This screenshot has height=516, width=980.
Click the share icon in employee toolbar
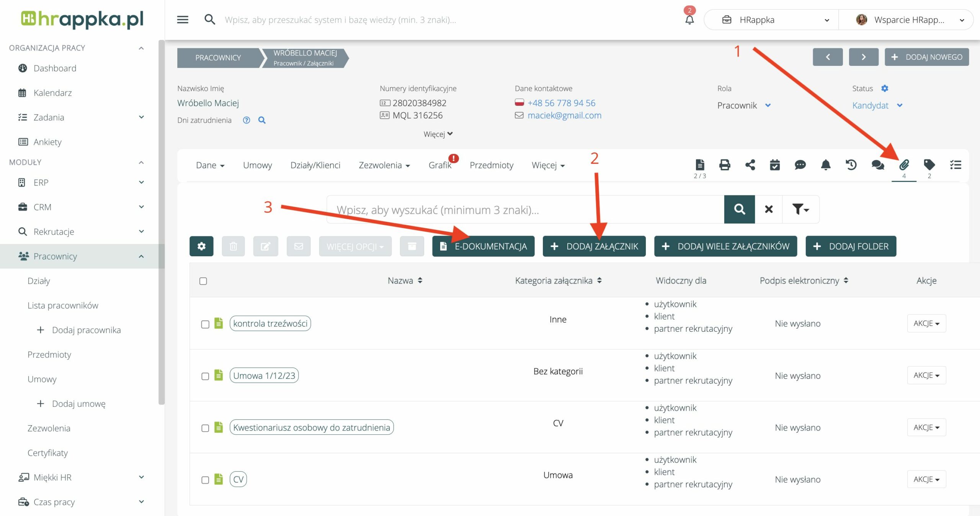[750, 165]
